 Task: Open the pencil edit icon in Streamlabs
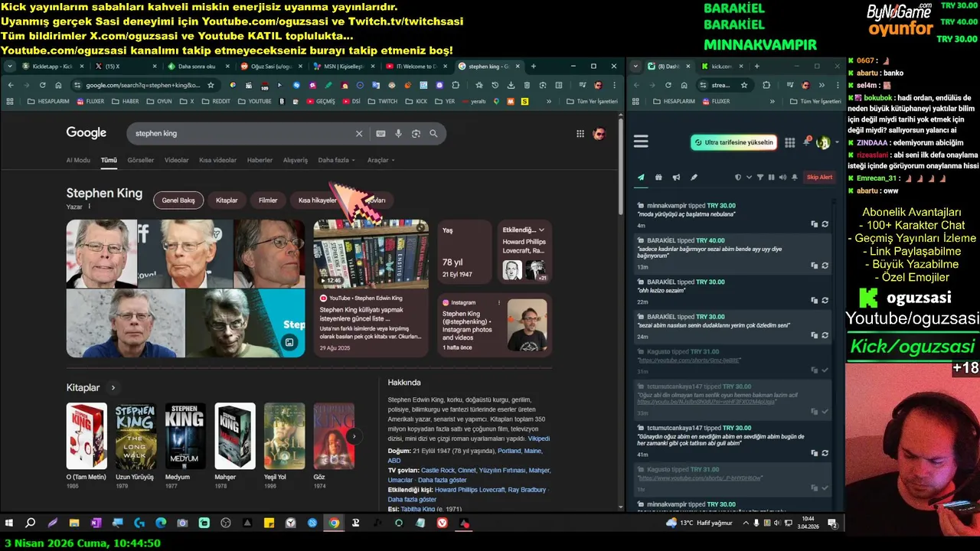694,178
